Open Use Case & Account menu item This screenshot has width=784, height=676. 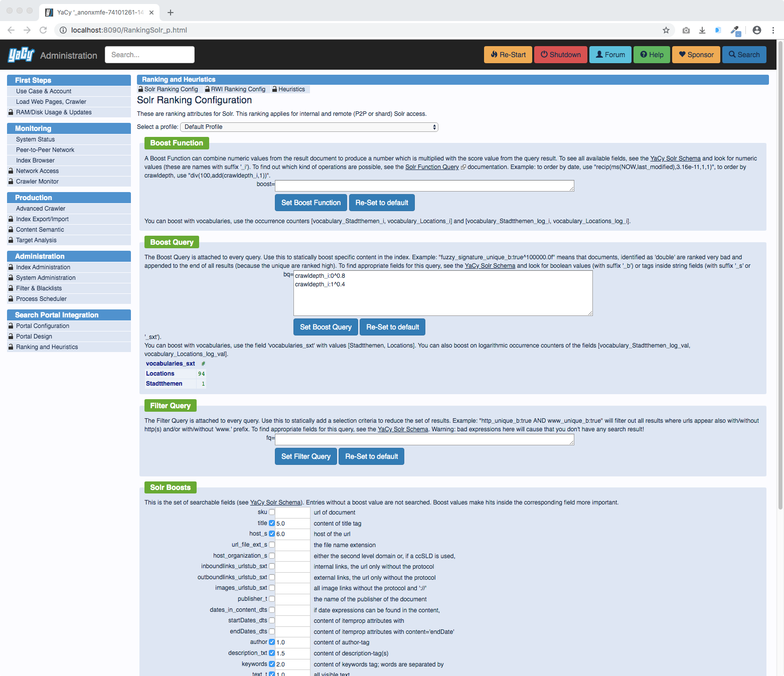pyautogui.click(x=44, y=91)
